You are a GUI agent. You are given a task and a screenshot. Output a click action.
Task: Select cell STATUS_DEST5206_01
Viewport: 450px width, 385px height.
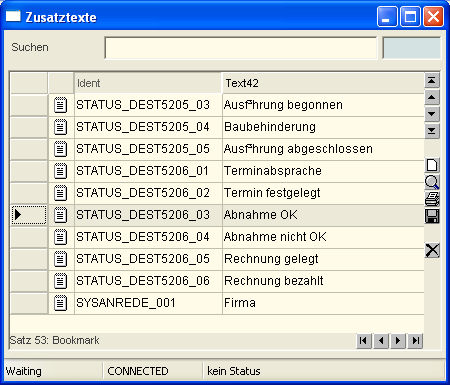pyautogui.click(x=148, y=171)
